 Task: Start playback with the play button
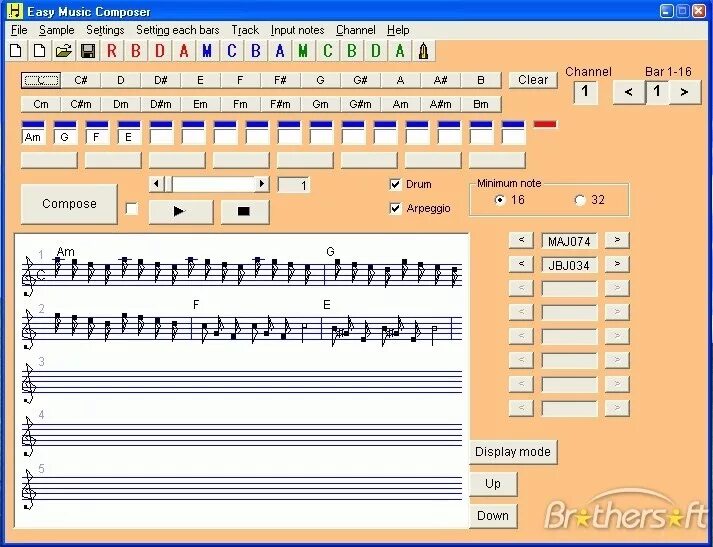point(181,211)
